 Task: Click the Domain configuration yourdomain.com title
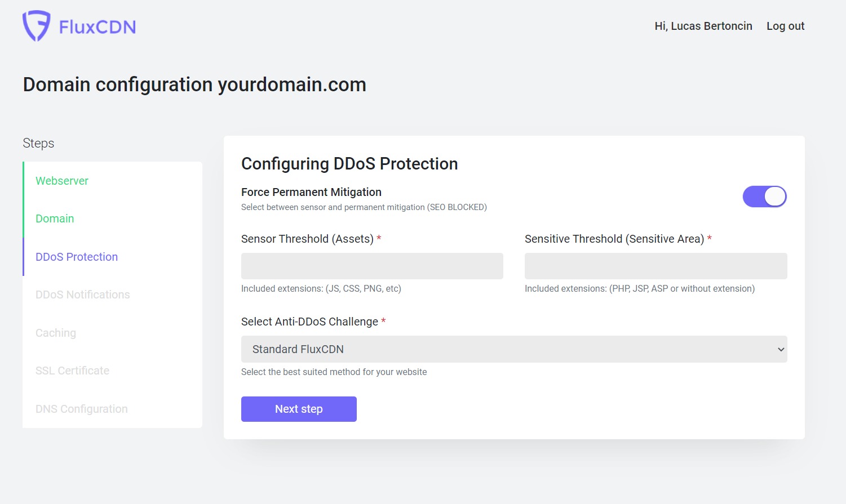194,84
